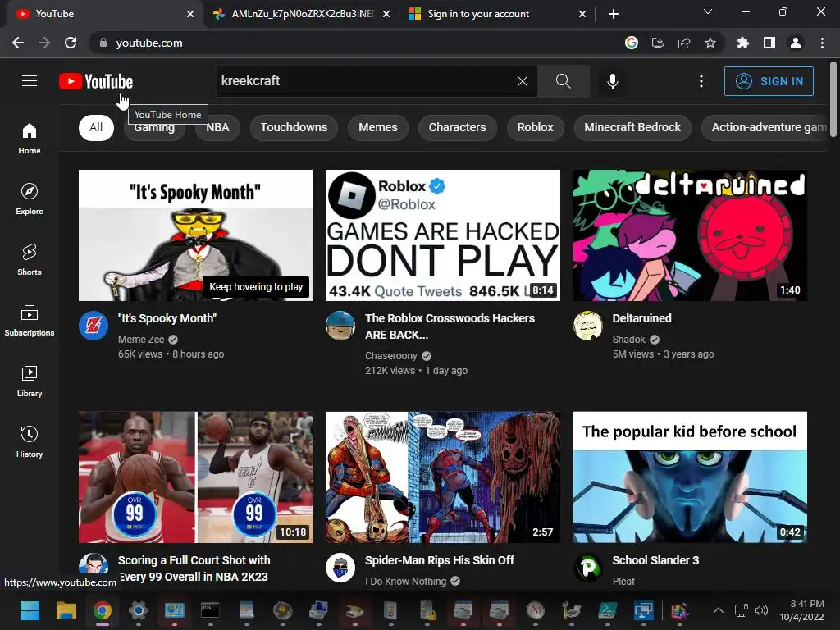Open The Roblox Crosswoods Hackers video title
This screenshot has width=840, height=630.
pos(450,326)
